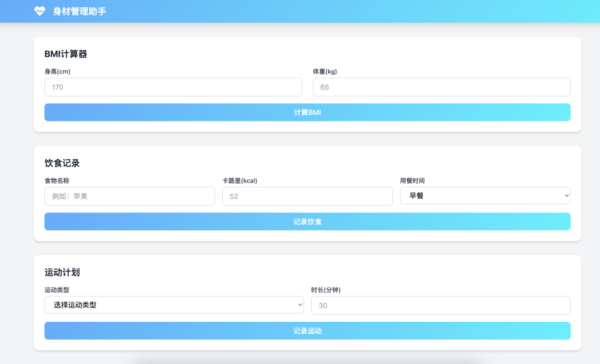
Task: Open the 用餐时间 dropdown showing 早餐
Action: coord(484,196)
